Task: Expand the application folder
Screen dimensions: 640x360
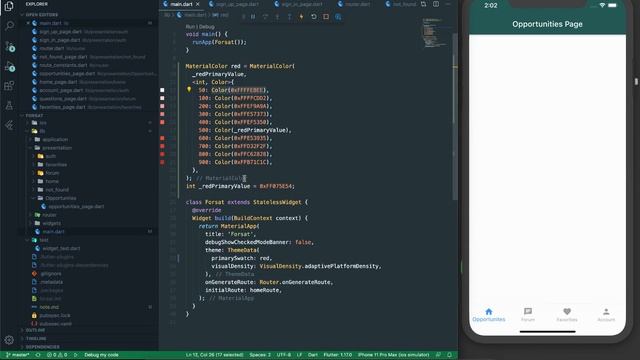Action: 55,140
